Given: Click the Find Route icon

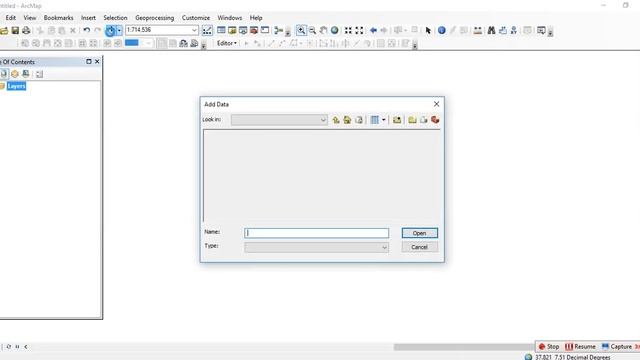Looking at the screenshot, I should (503, 30).
